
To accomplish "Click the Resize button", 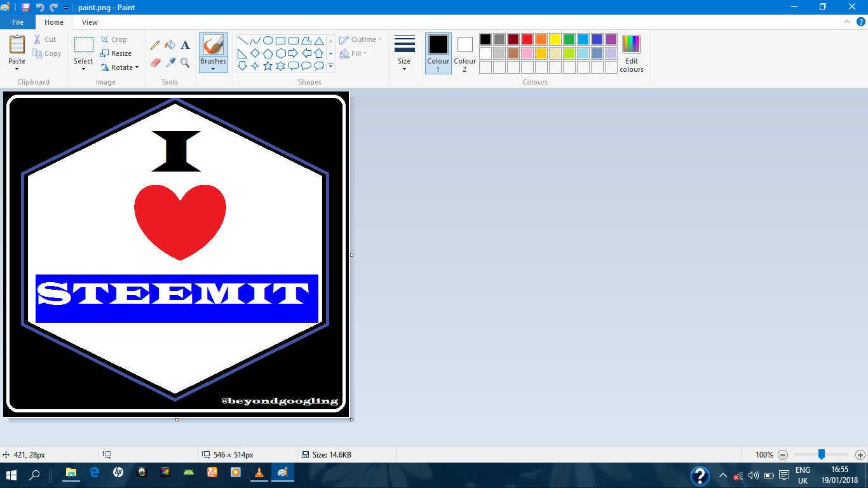I will point(116,53).
